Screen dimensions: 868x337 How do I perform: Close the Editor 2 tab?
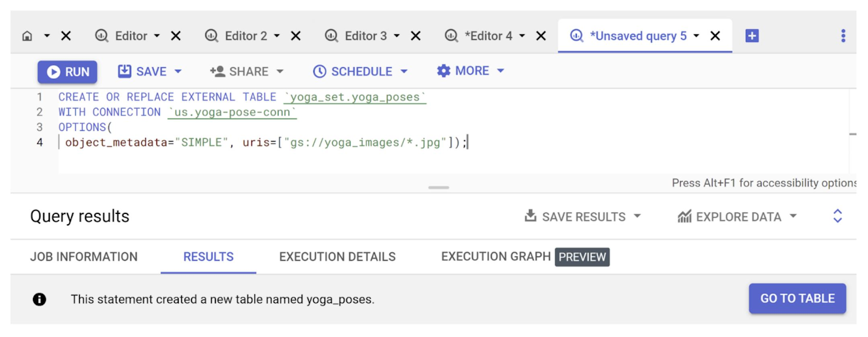tap(296, 36)
